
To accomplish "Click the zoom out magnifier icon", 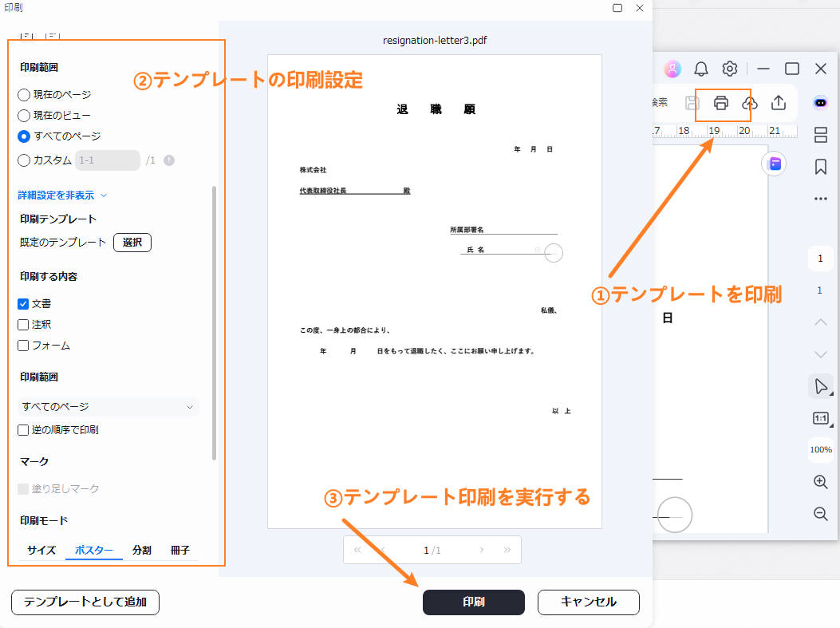I will tap(820, 514).
